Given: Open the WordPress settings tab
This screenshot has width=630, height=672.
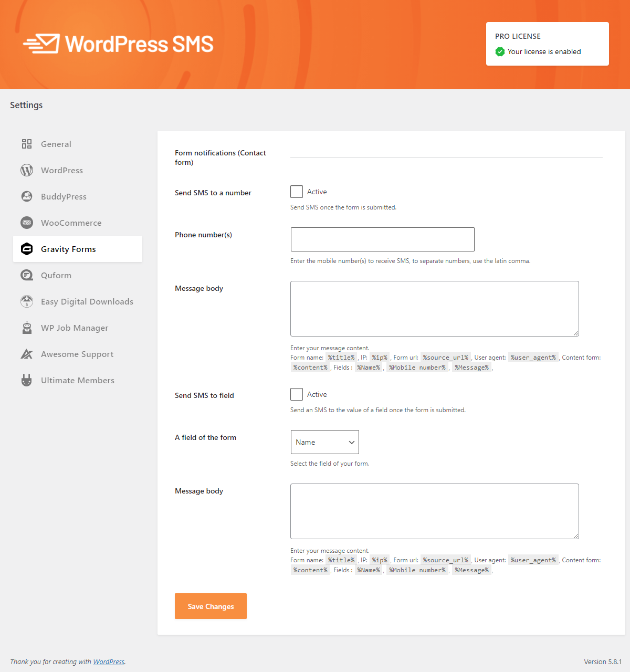Looking at the screenshot, I should (78, 170).
